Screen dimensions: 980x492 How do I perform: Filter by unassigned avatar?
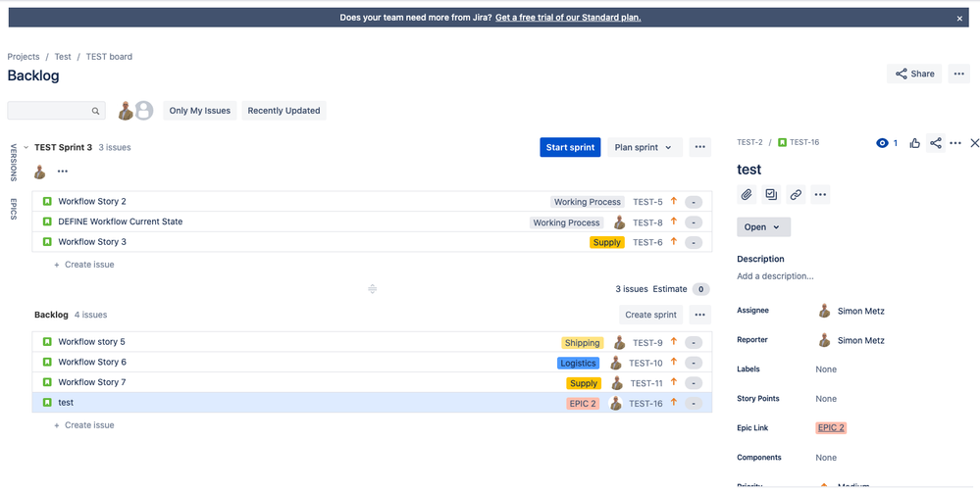tap(144, 111)
